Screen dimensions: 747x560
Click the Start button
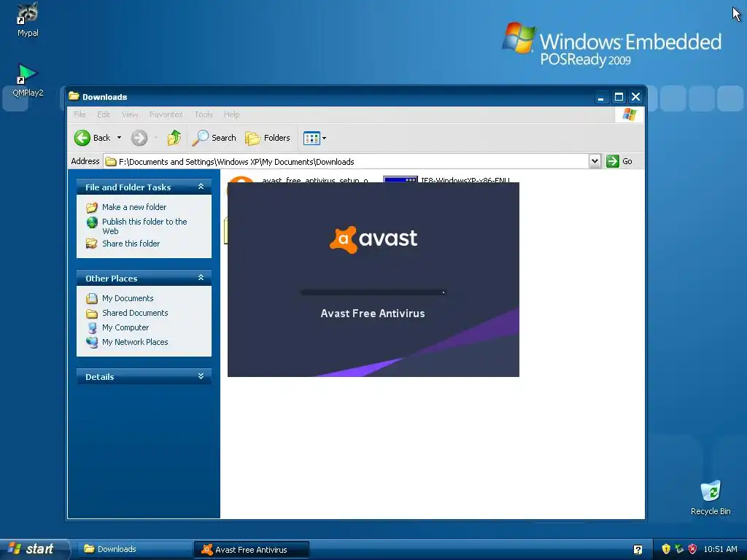[x=35, y=549]
